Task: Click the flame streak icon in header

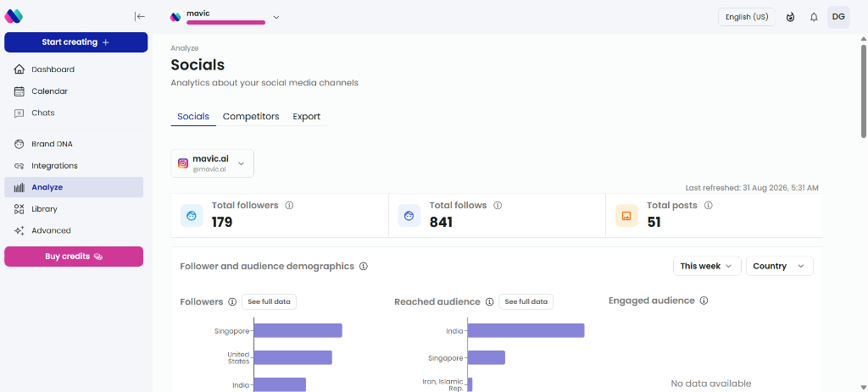Action: pyautogui.click(x=791, y=17)
